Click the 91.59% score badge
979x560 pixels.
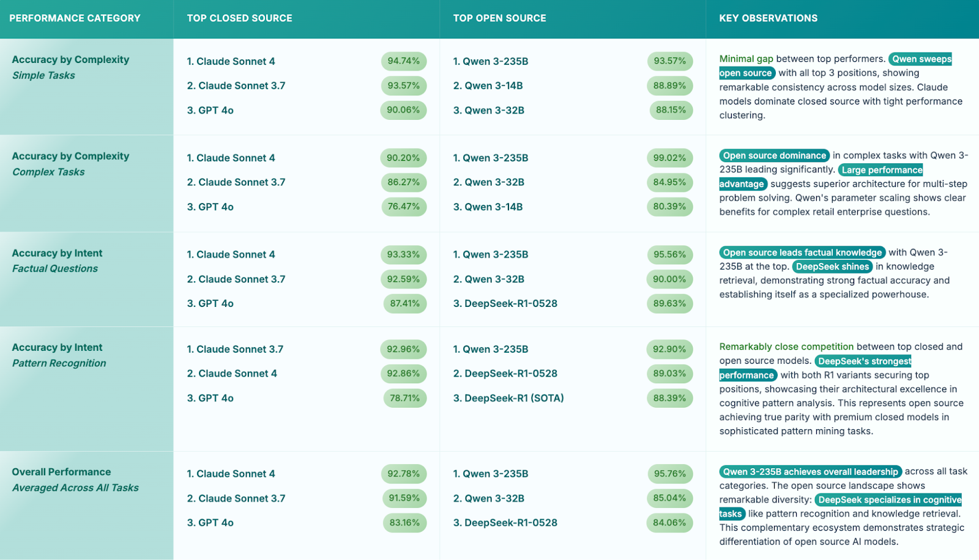404,498
